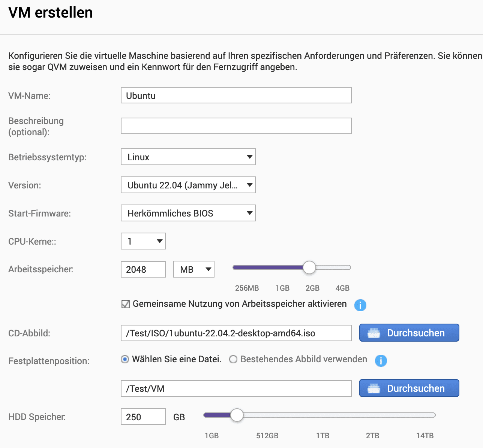Click the 512GB HDD slider label
Viewport: 483px width, 448px height.
pyautogui.click(x=267, y=436)
